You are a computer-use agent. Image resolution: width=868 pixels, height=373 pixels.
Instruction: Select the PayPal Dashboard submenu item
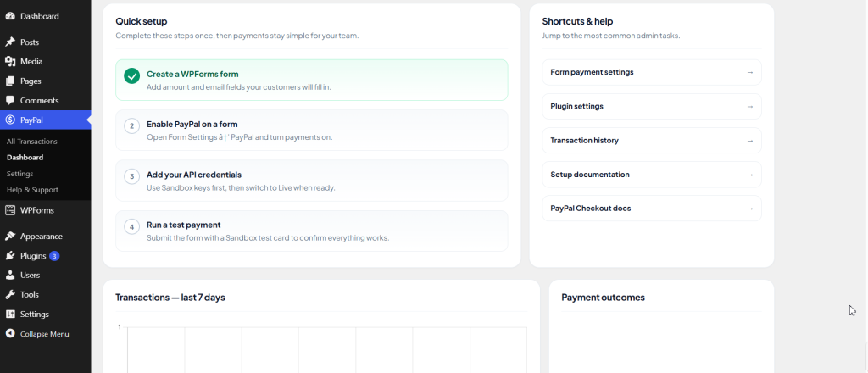tap(25, 158)
